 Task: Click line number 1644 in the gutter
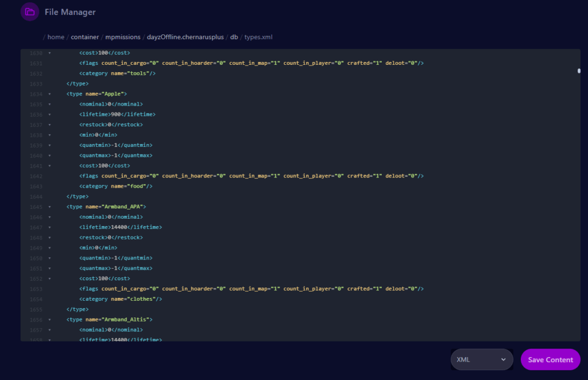(35, 196)
